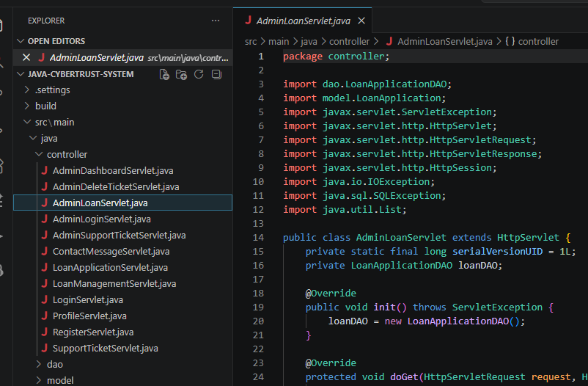This screenshot has width=588, height=386.
Task: Click the New Folder icon in Explorer
Action: (182, 74)
